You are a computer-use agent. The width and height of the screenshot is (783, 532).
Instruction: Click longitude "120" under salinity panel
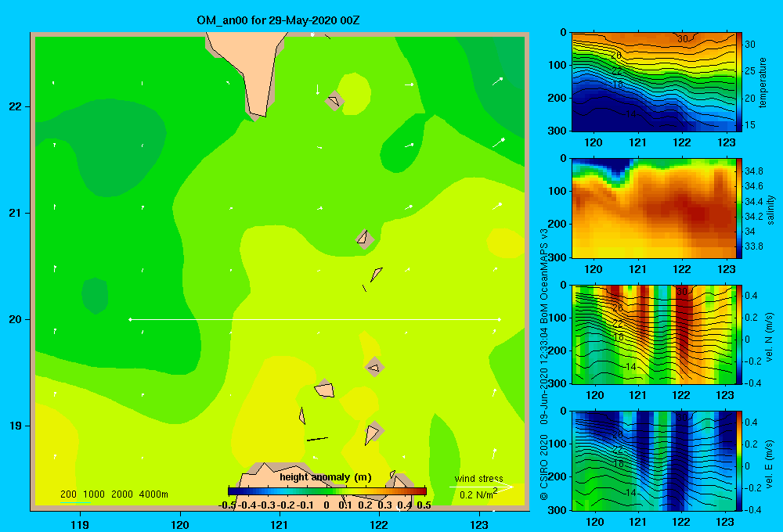(594, 269)
